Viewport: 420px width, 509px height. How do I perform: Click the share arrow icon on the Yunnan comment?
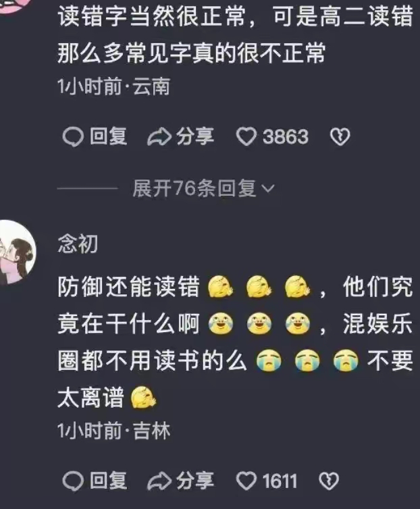pos(159,136)
